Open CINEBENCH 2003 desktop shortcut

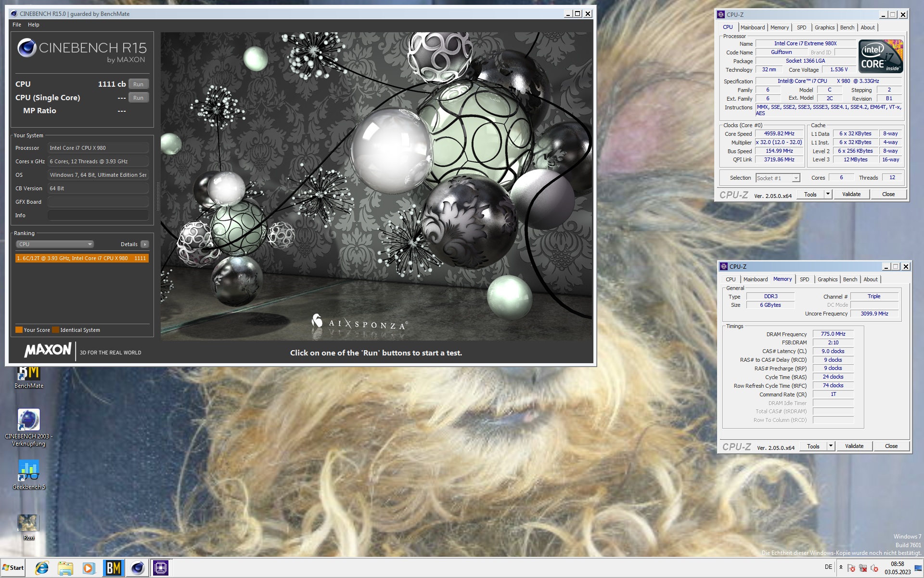coord(29,427)
